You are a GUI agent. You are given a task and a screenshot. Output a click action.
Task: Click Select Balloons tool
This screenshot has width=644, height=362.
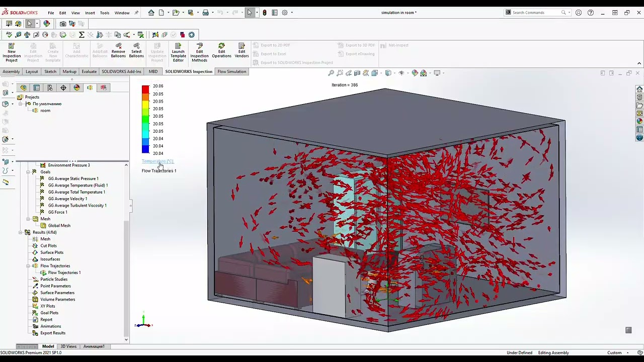click(136, 50)
